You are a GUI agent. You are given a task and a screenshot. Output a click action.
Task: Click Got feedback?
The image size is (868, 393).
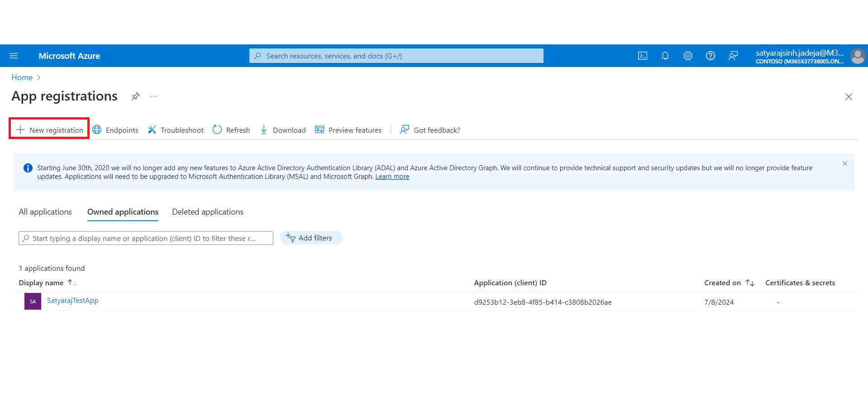point(430,130)
